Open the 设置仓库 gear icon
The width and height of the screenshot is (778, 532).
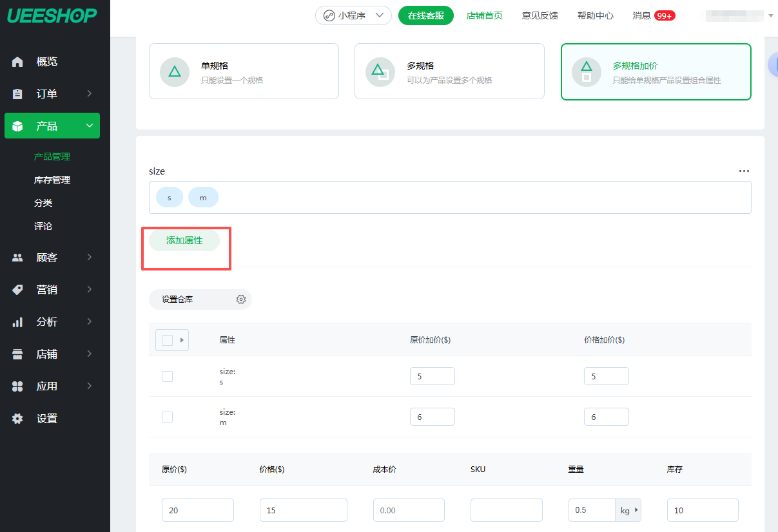[x=241, y=299]
